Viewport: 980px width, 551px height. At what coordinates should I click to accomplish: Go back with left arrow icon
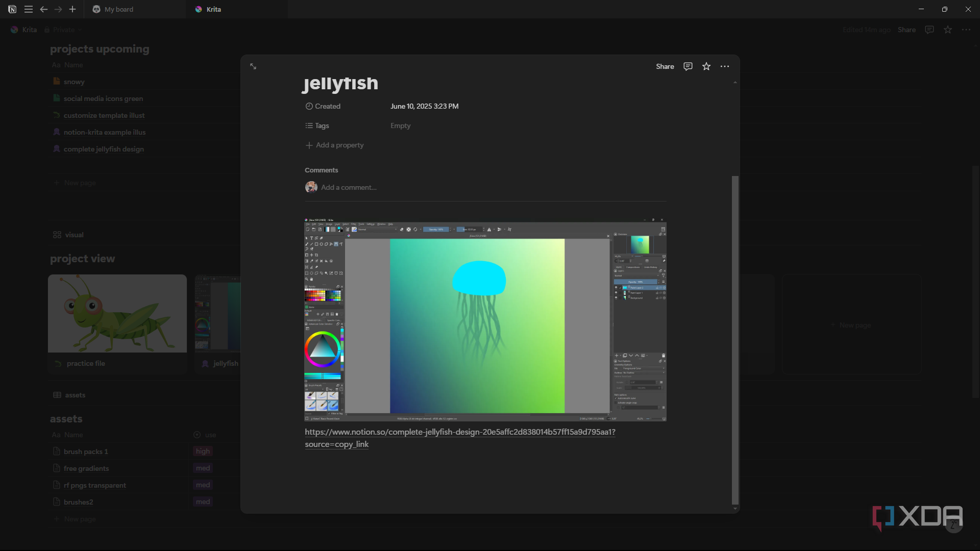44,9
